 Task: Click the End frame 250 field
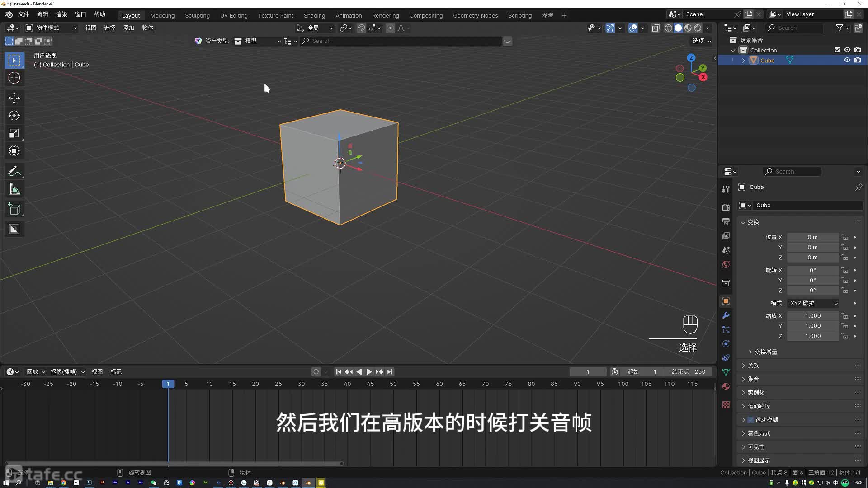[x=688, y=372]
